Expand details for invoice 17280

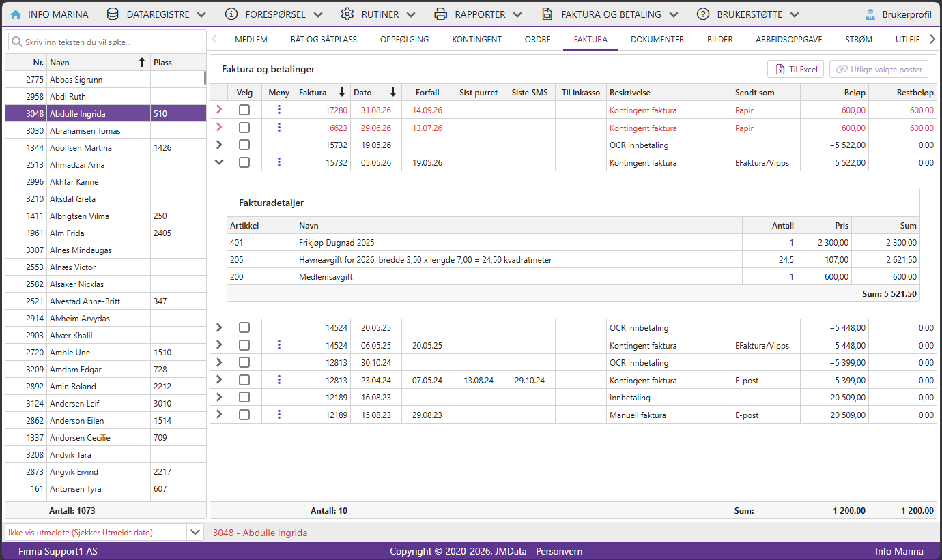219,110
